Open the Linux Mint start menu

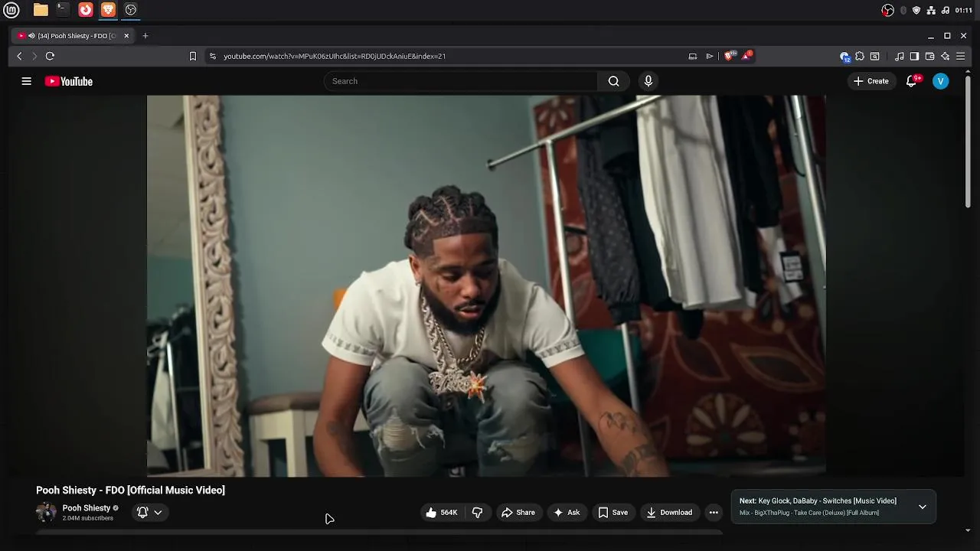pos(11,10)
